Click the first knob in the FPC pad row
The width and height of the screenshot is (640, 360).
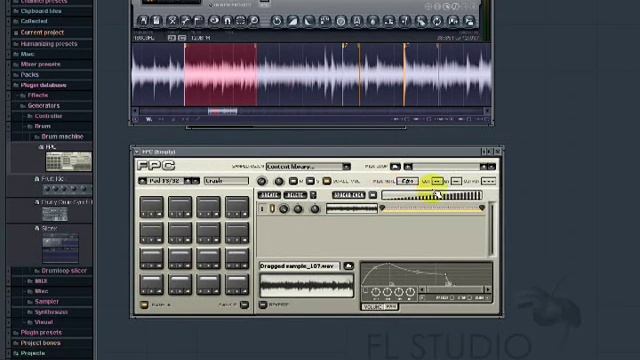(x=262, y=181)
